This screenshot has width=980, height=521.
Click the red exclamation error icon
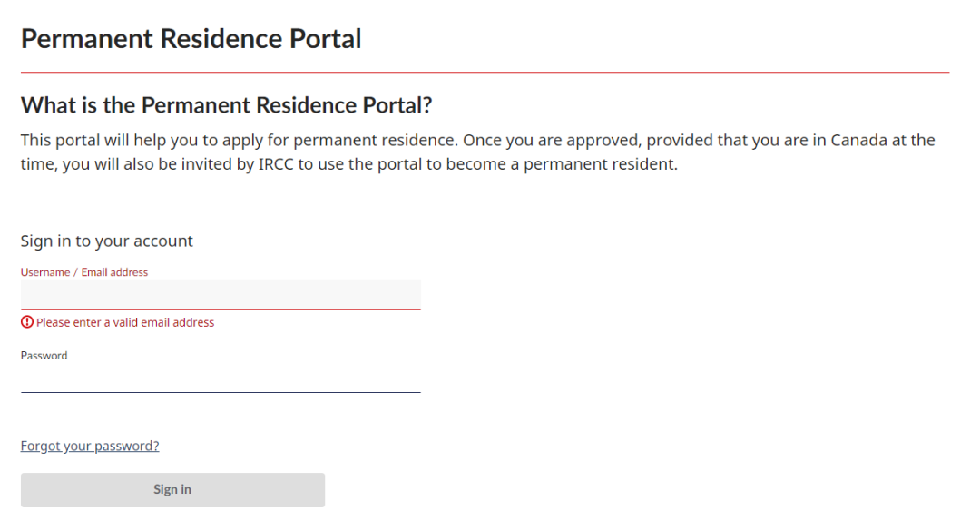pyautogui.click(x=27, y=322)
